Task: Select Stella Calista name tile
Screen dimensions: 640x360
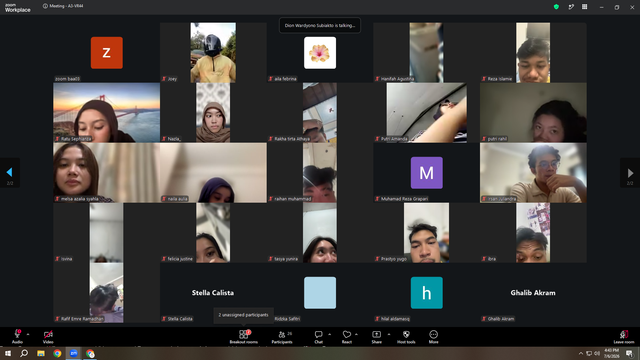Action: pos(213,293)
